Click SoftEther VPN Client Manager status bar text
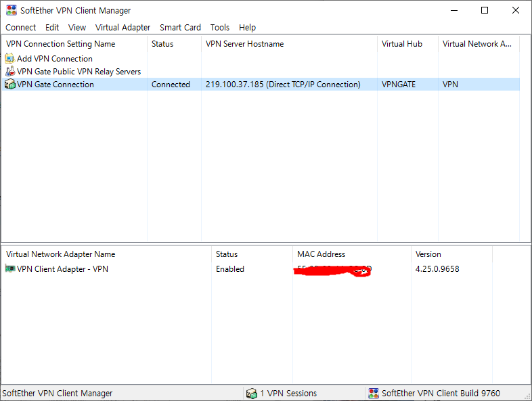Screen dimensions: 532x401 (57, 393)
